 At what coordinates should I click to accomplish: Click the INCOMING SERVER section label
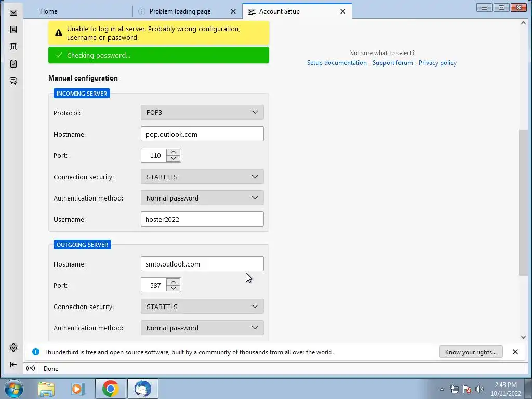pyautogui.click(x=82, y=94)
